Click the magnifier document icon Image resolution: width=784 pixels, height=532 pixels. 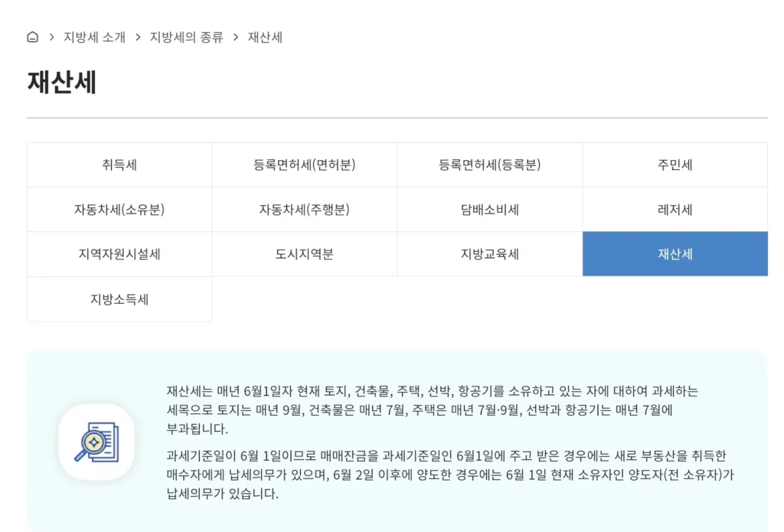coord(96,442)
